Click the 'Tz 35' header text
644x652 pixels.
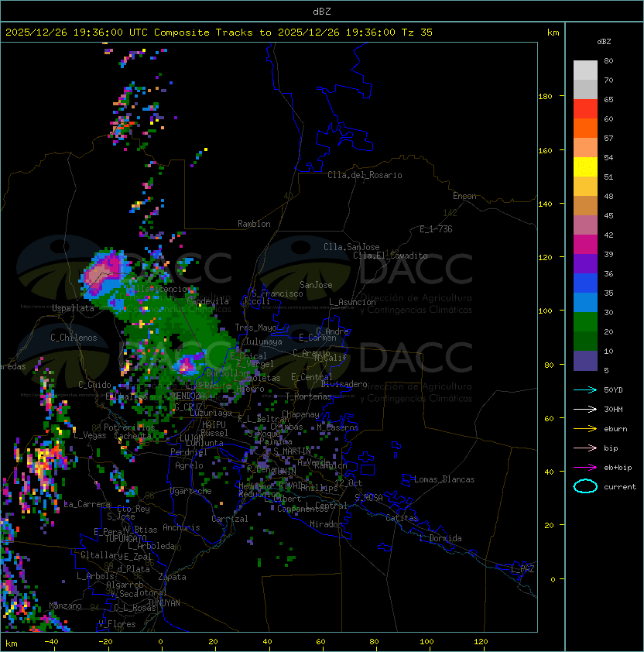point(417,33)
